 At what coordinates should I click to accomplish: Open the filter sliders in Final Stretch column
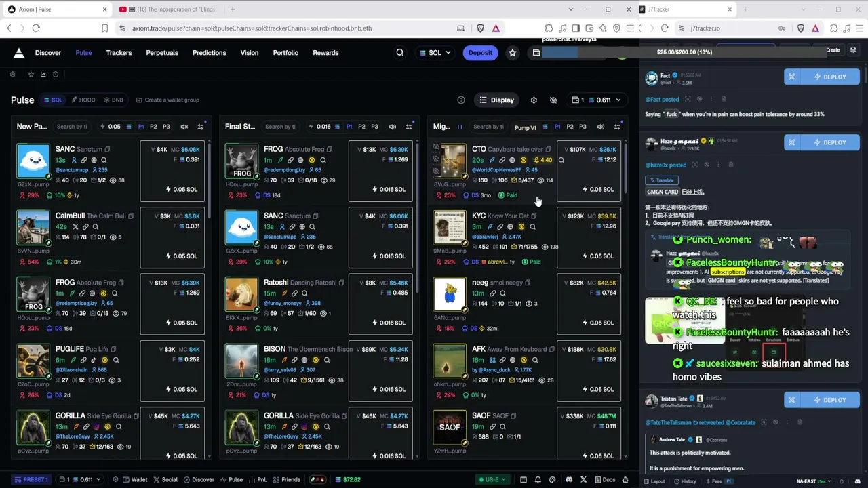pyautogui.click(x=409, y=127)
